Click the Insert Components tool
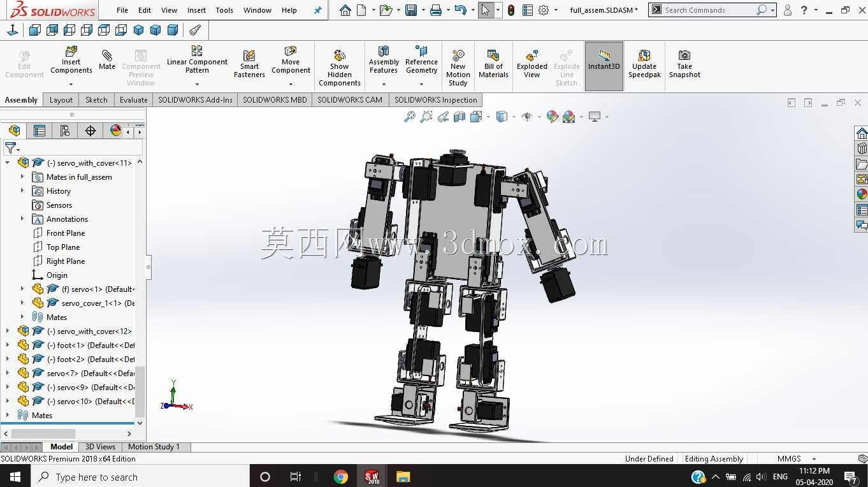This screenshot has height=487, width=868. pos(71,61)
